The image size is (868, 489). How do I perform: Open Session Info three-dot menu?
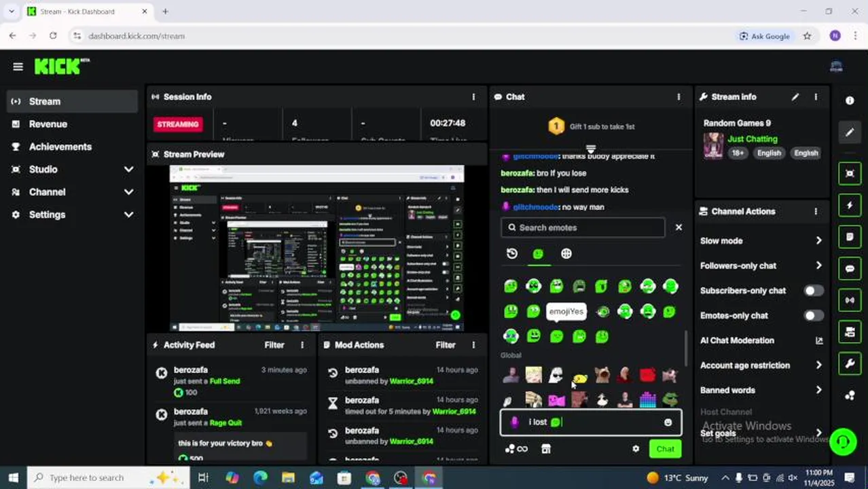[473, 97]
